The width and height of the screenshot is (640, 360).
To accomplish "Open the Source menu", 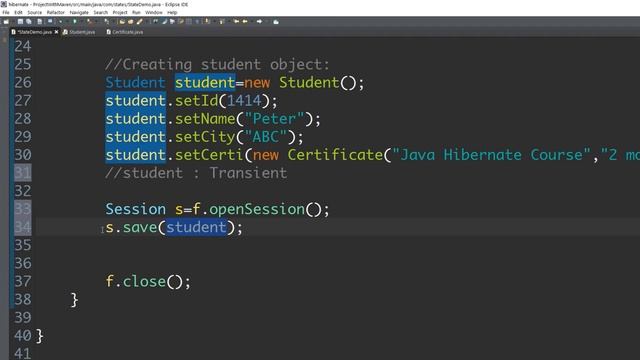I will click(34, 13).
